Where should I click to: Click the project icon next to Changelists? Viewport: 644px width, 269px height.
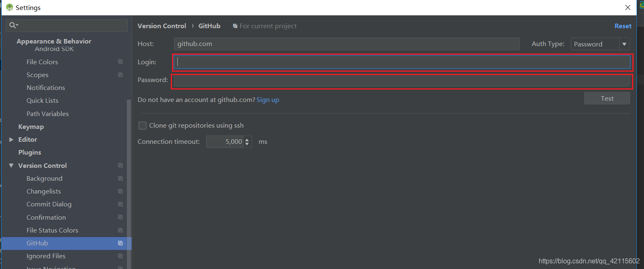click(120, 191)
